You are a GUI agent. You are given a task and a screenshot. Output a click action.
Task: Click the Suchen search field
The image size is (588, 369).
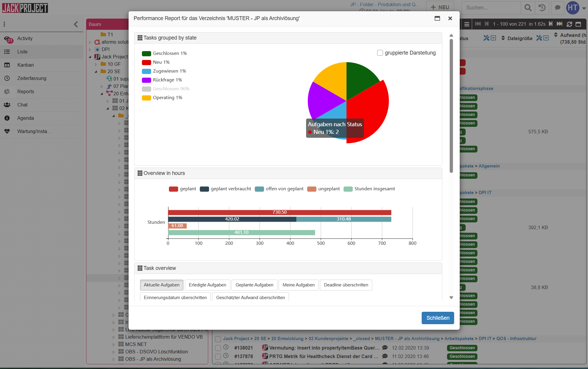click(x=491, y=8)
